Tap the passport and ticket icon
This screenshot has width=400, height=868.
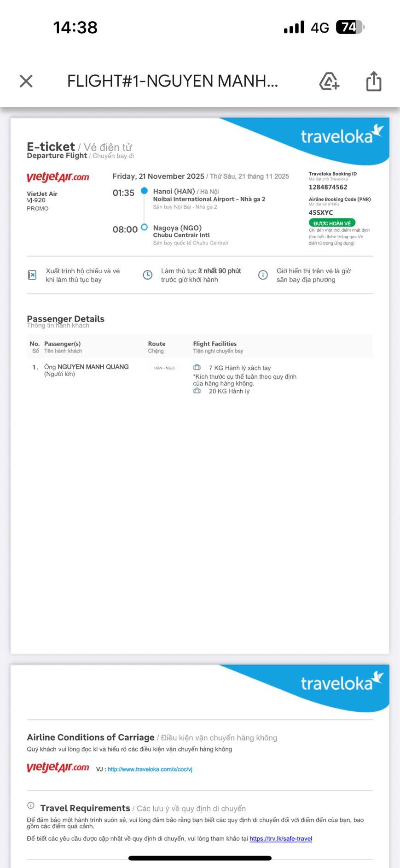pos(32,275)
